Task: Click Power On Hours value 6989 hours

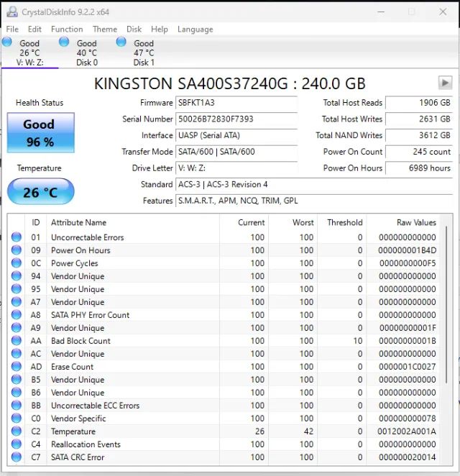Action: pyautogui.click(x=419, y=168)
